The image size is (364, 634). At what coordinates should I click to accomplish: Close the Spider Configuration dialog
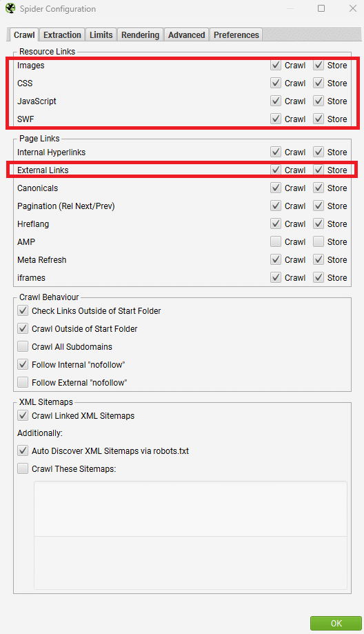[353, 8]
